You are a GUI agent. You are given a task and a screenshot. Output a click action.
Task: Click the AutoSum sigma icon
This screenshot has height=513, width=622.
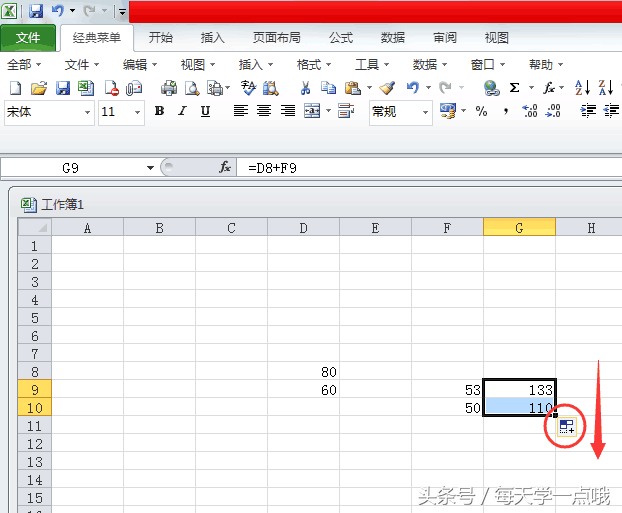[x=514, y=88]
